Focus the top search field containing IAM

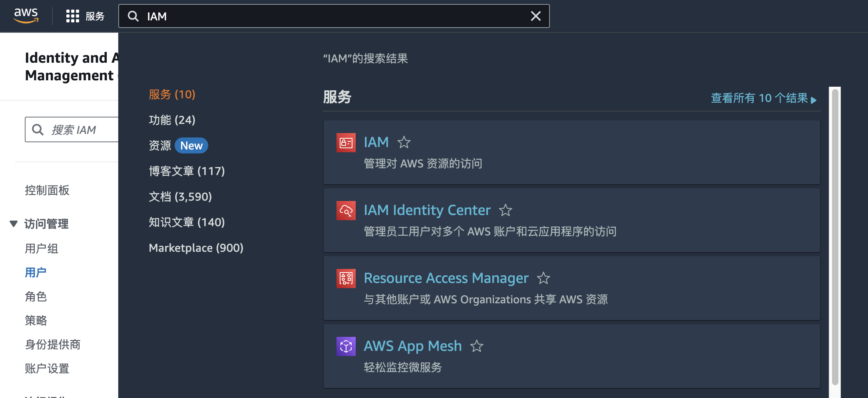click(x=334, y=16)
